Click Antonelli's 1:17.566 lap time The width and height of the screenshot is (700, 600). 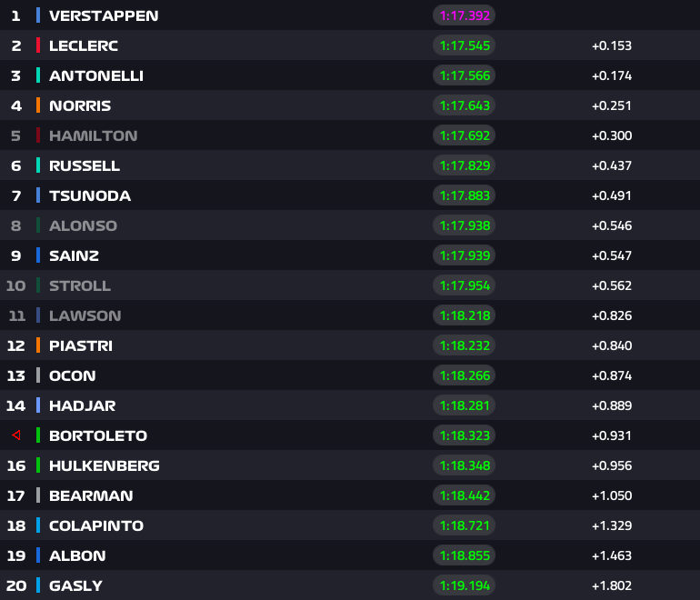(x=464, y=75)
